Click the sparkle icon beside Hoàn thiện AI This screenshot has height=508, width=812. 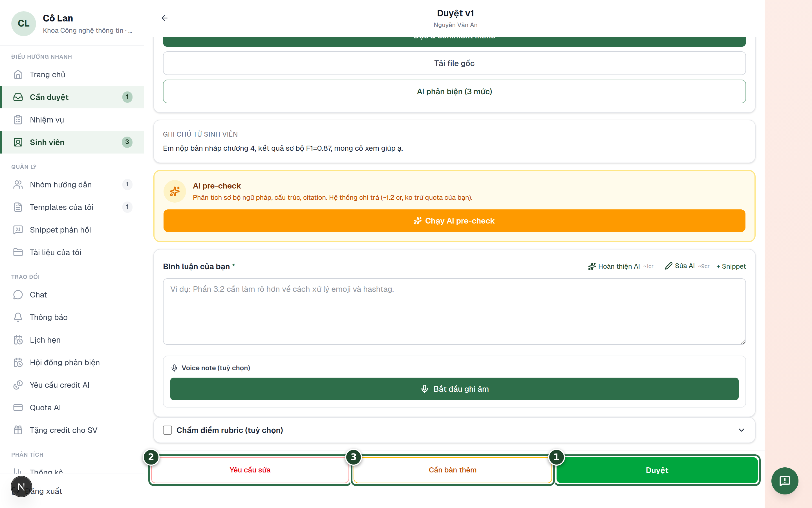click(592, 266)
